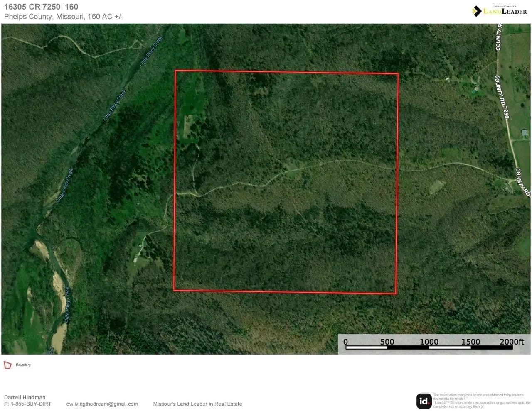532x411 pixels.
Task: Click the red Boundary legend polygon icon
Action: click(x=7, y=365)
